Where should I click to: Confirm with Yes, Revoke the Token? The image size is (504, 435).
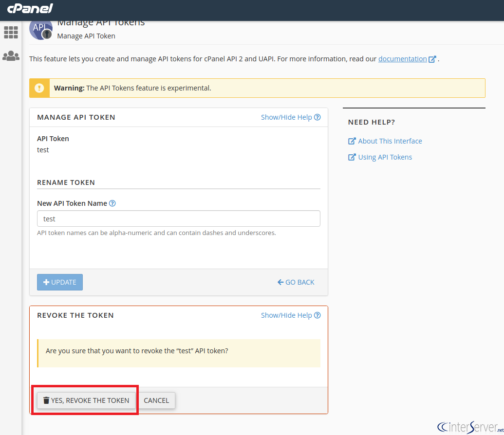pos(87,400)
